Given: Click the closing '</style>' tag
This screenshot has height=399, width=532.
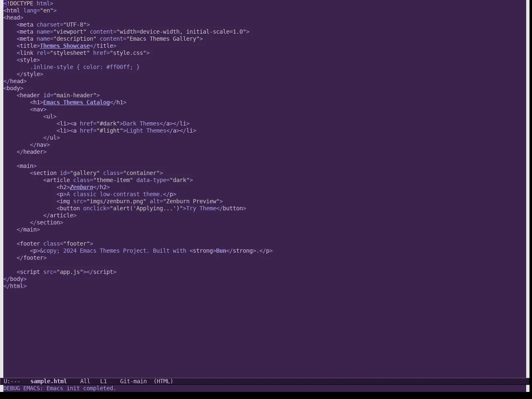Looking at the screenshot, I should point(30,74).
